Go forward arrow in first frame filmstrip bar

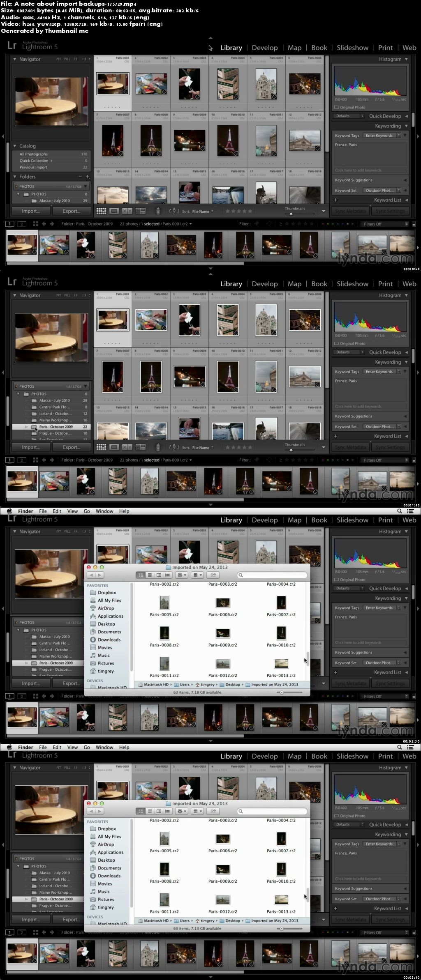[x=52, y=224]
